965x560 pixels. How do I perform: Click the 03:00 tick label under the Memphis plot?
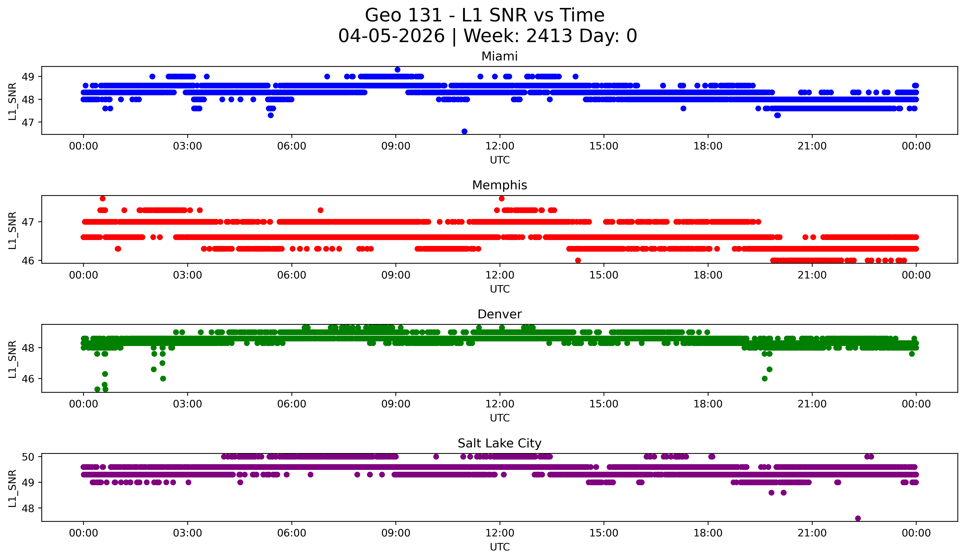[187, 275]
